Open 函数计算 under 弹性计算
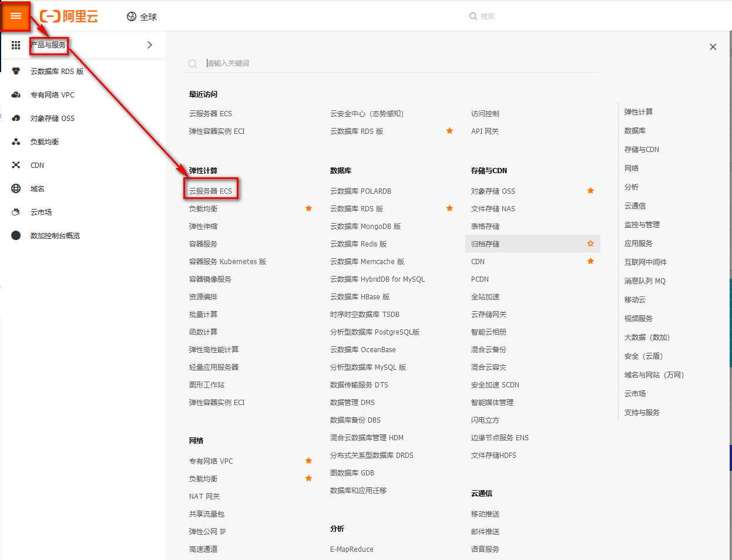 pos(203,332)
